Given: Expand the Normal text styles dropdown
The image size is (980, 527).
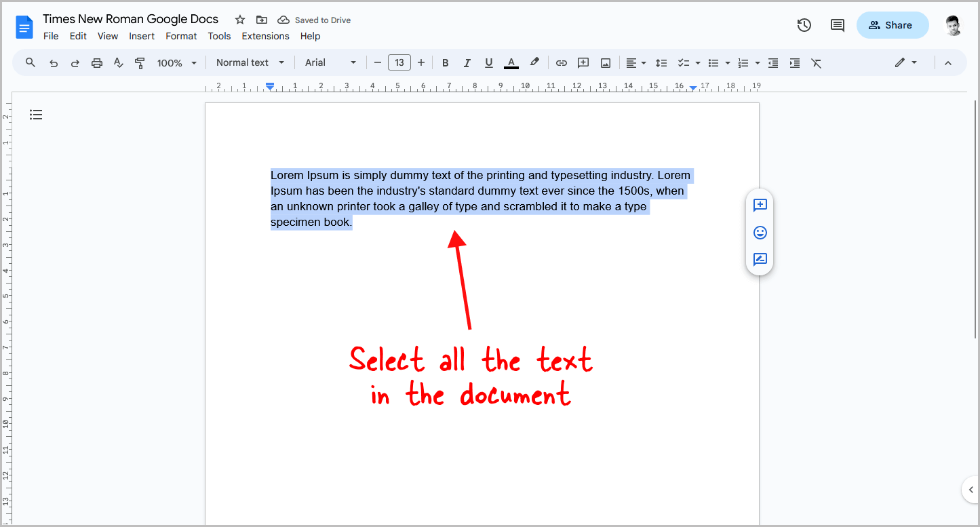Looking at the screenshot, I should (250, 62).
